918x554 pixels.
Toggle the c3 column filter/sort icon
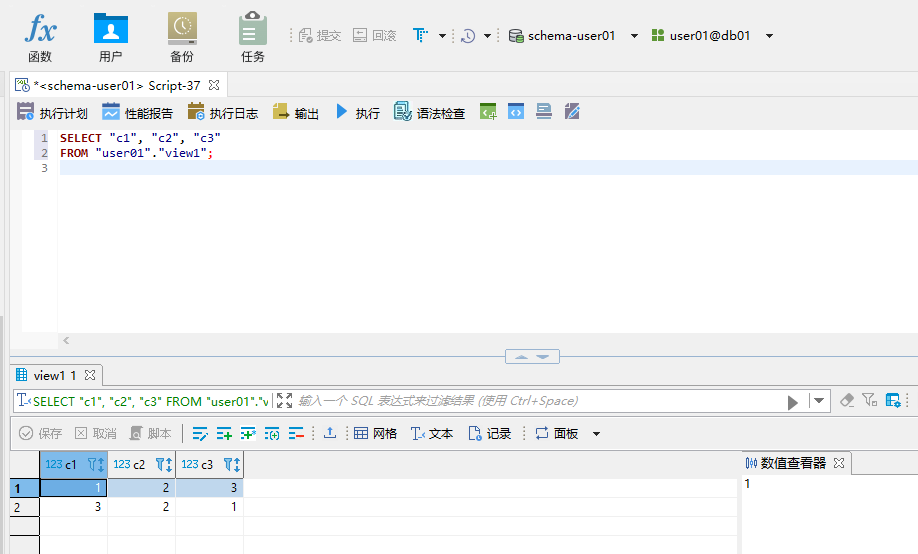coord(231,464)
